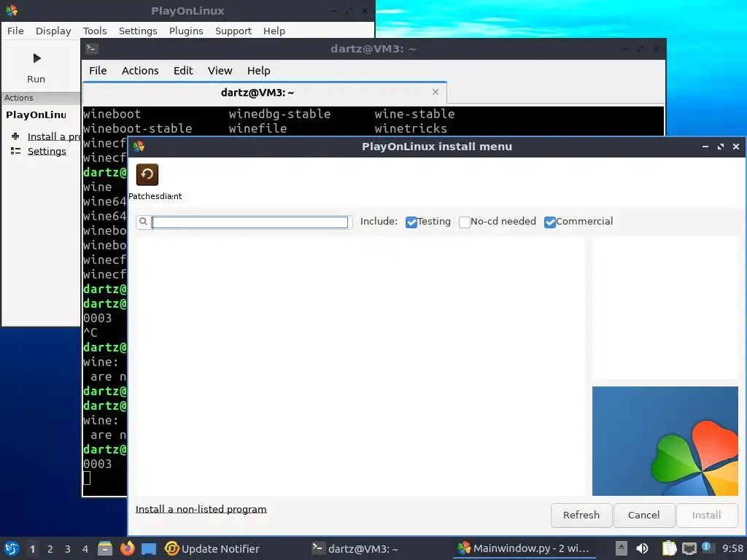Click Install a non-listed program link
The image size is (747, 560).
point(201,509)
